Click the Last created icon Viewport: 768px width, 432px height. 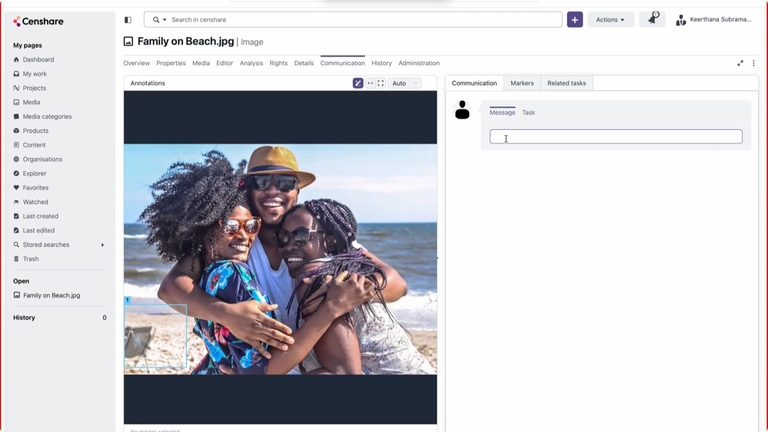point(16,216)
